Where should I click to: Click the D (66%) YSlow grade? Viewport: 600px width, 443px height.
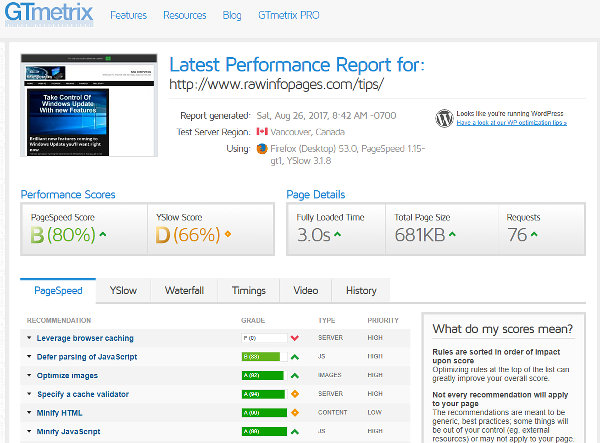coord(188,235)
